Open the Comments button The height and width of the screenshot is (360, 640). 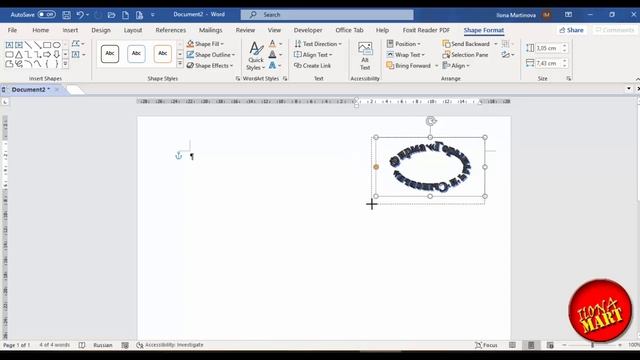[x=614, y=30]
